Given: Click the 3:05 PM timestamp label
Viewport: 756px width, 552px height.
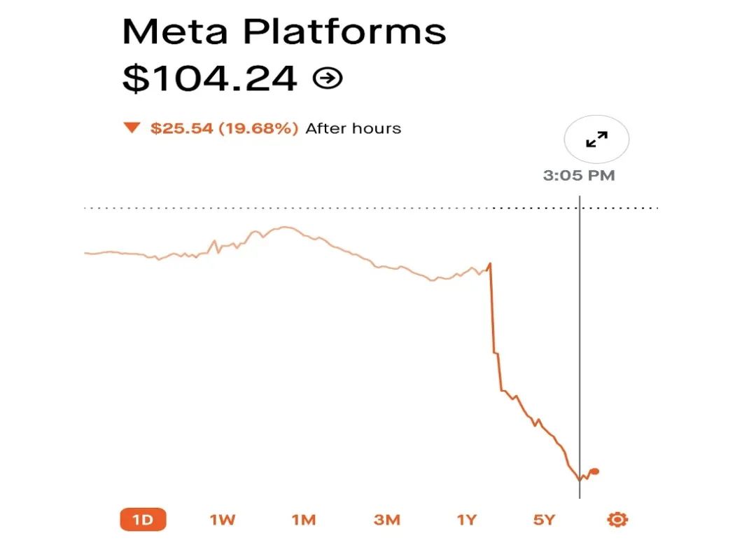Looking at the screenshot, I should [x=579, y=175].
